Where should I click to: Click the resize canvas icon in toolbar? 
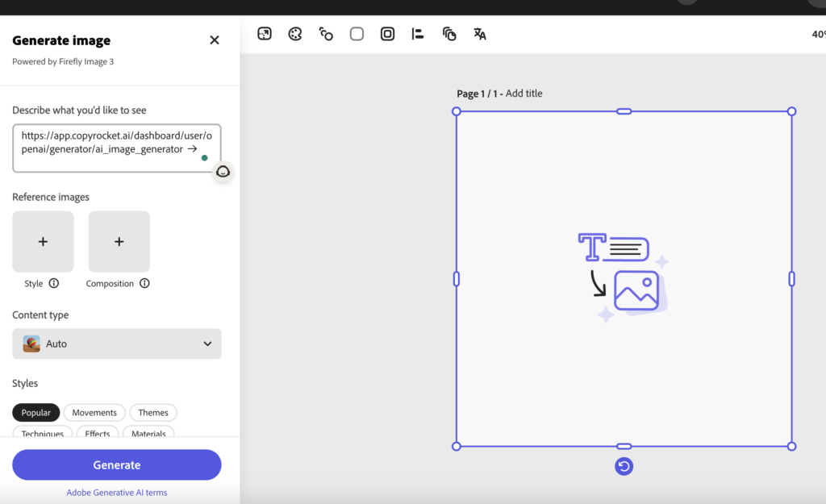265,34
